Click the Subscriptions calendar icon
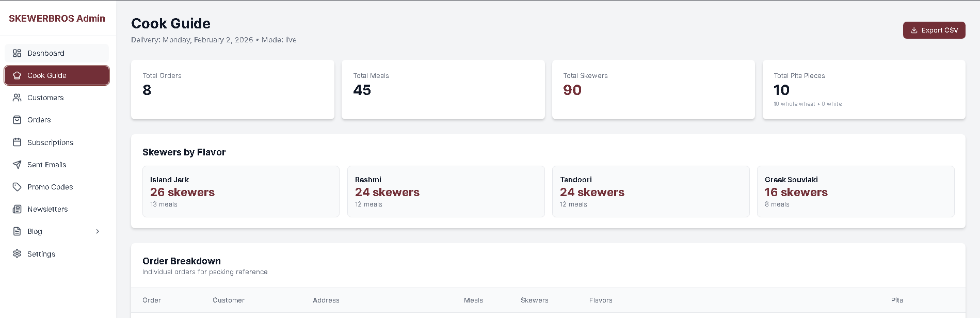 17,142
